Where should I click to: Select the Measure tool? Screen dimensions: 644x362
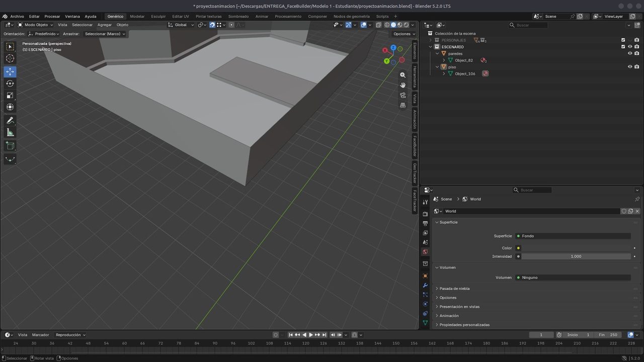[10, 133]
